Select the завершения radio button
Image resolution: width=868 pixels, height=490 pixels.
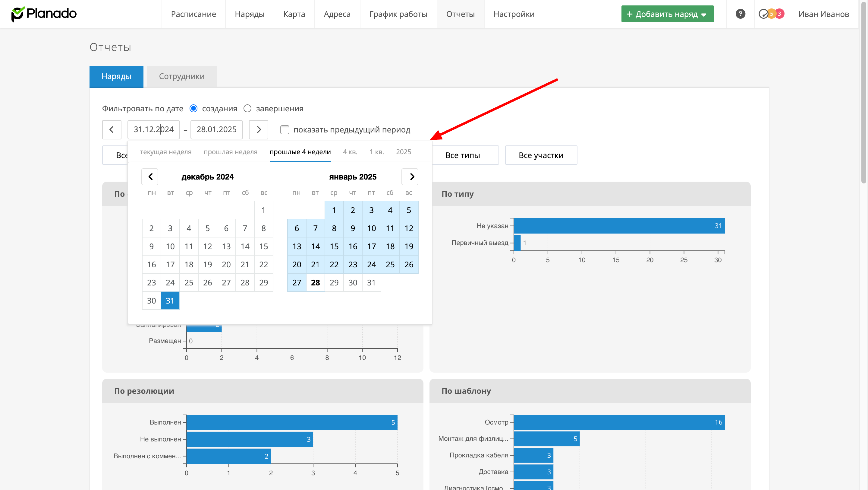click(x=247, y=108)
